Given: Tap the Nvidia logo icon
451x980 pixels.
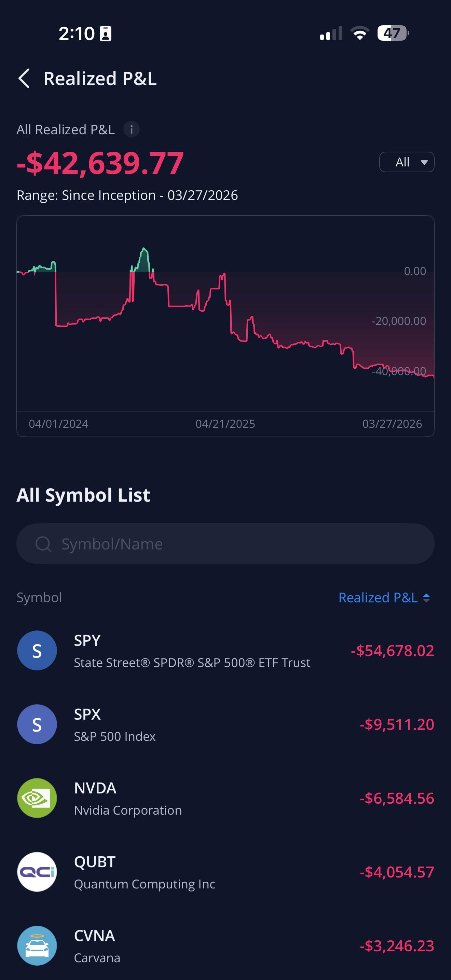Looking at the screenshot, I should [37, 798].
